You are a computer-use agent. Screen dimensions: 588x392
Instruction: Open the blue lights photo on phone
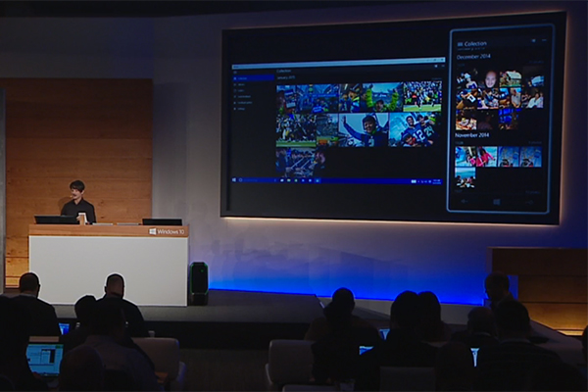click(509, 120)
